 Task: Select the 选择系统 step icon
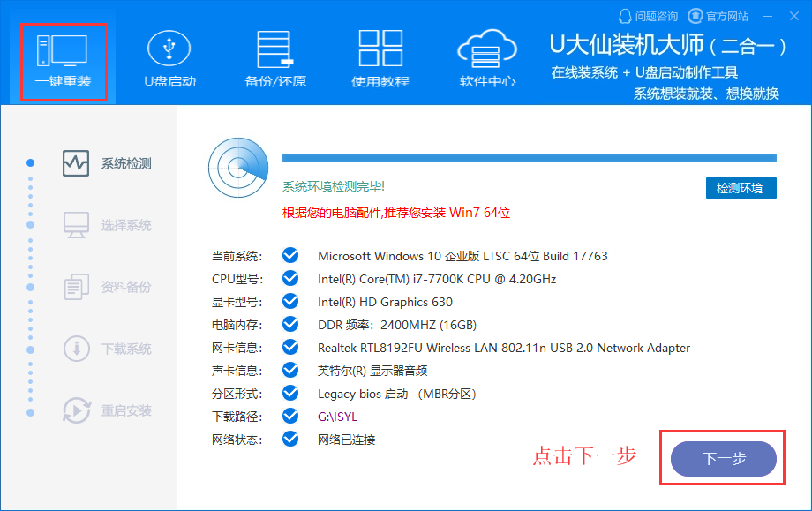click(76, 225)
